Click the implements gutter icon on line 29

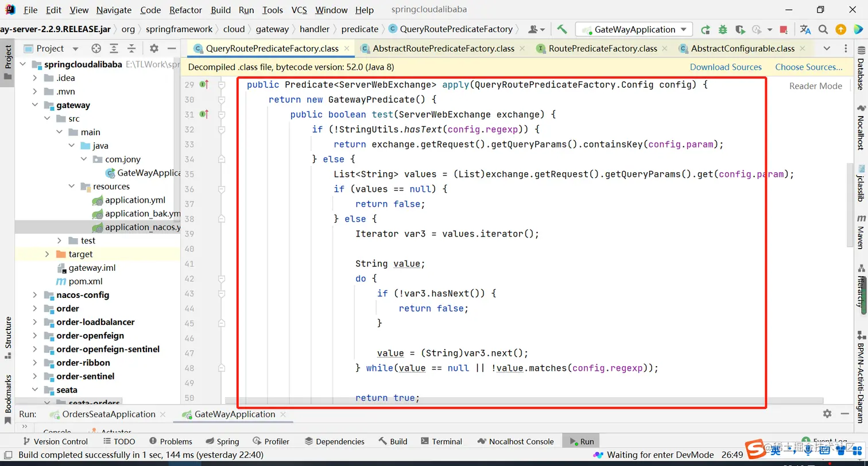point(204,85)
